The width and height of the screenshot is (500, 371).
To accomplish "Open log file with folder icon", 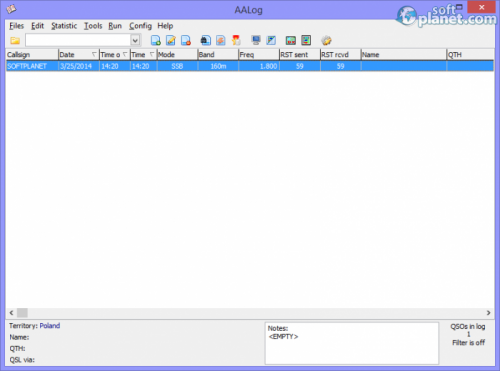I will point(15,41).
